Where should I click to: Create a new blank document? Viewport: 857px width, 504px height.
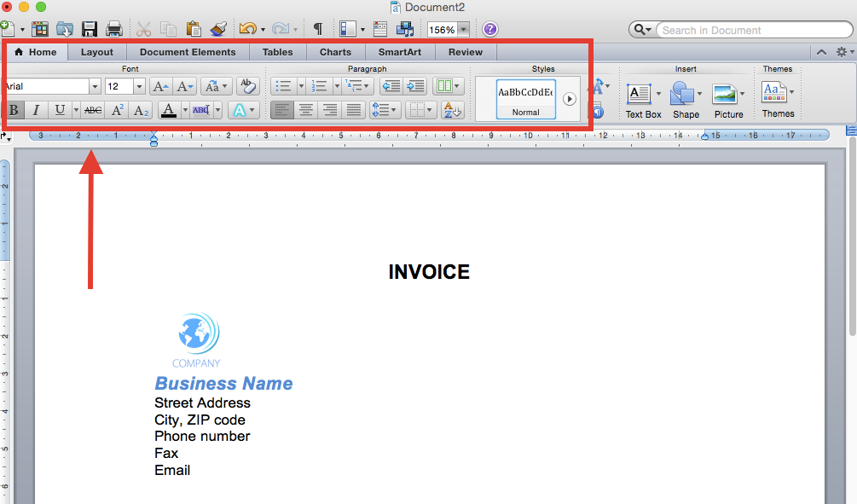tap(7, 28)
